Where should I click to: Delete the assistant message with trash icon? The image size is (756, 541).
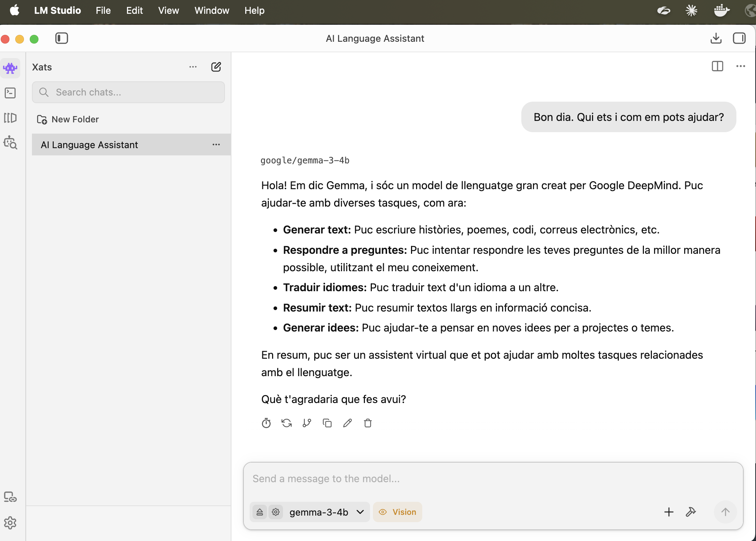point(368,423)
